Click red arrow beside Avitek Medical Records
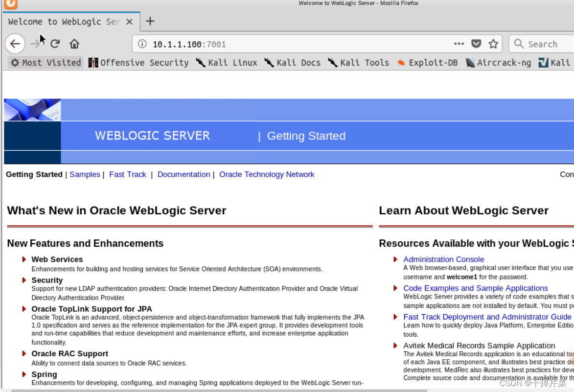 click(x=395, y=346)
